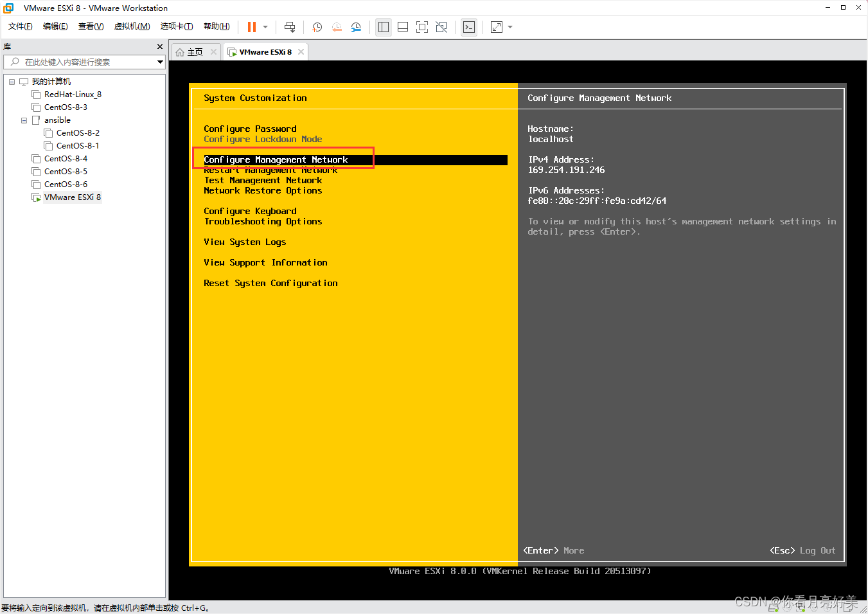Viewport: 868px width, 614px height.
Task: Open the 编辑(E) menu
Action: [55, 26]
